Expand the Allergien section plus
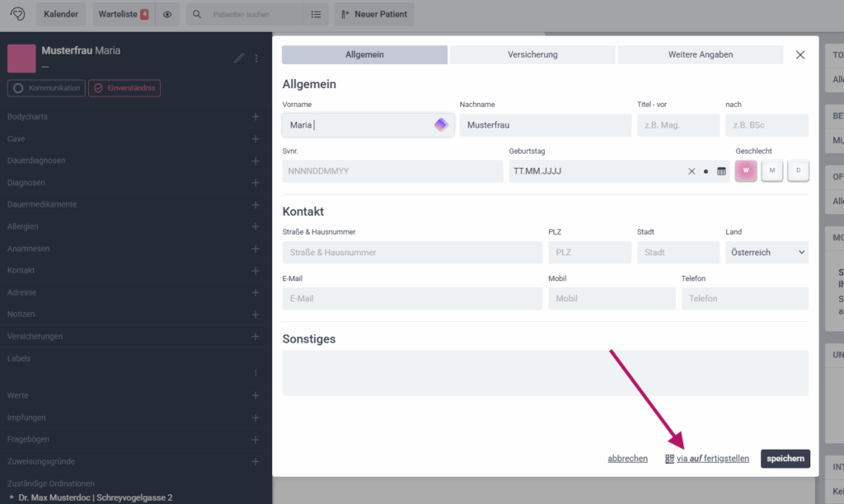This screenshot has width=844, height=504. (x=256, y=226)
